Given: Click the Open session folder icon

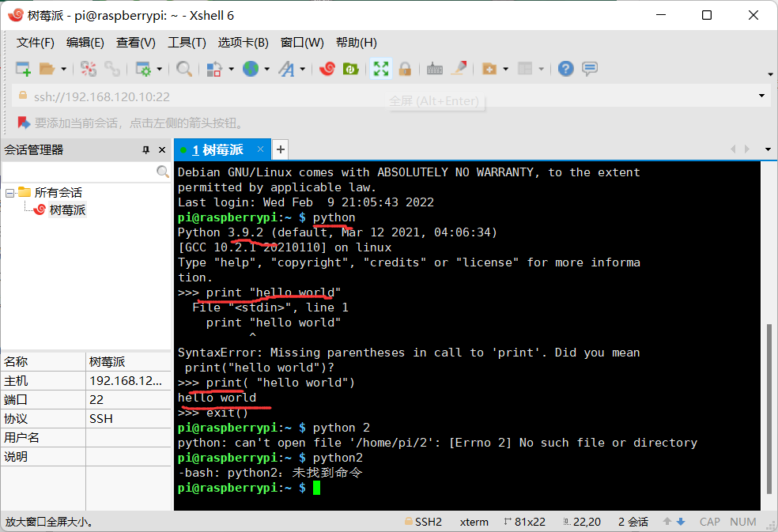Looking at the screenshot, I should (x=47, y=69).
